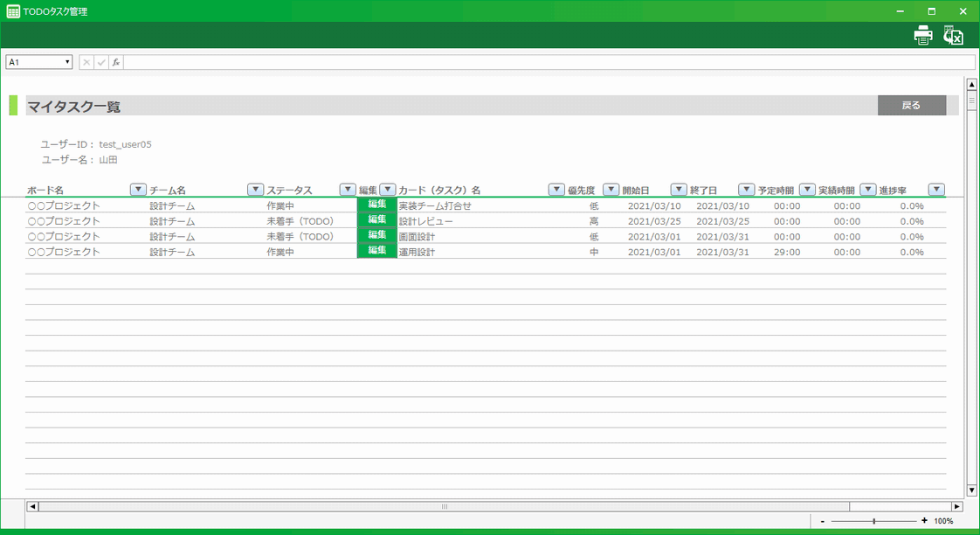Click the app icon in title bar
980x535 pixels.
(14, 11)
